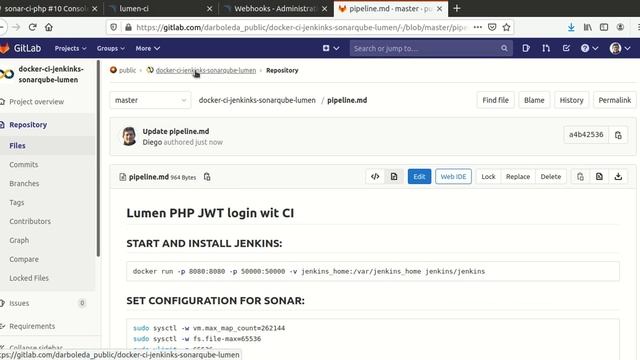Open Issues in sidebar
Viewport: 640px width, 360px height.
(x=19, y=303)
